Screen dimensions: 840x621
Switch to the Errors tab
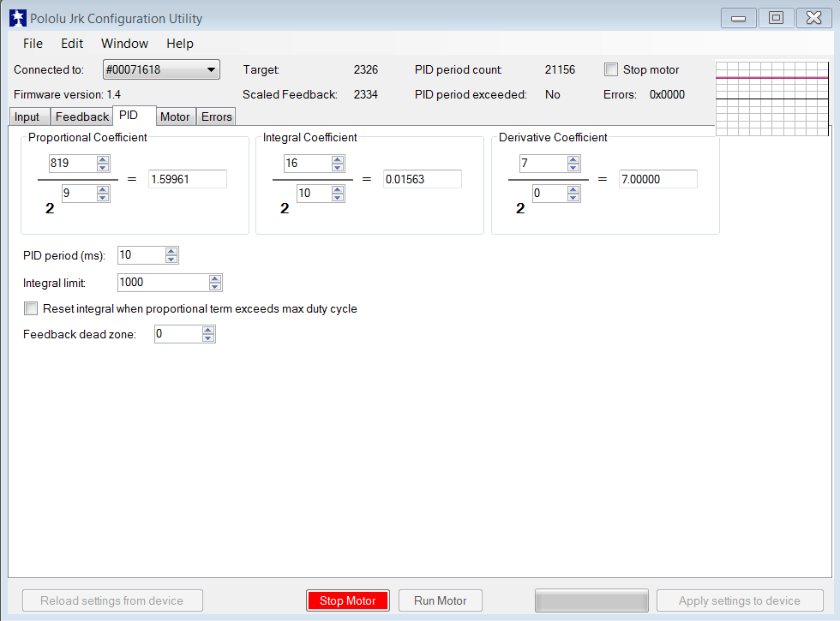click(x=216, y=116)
